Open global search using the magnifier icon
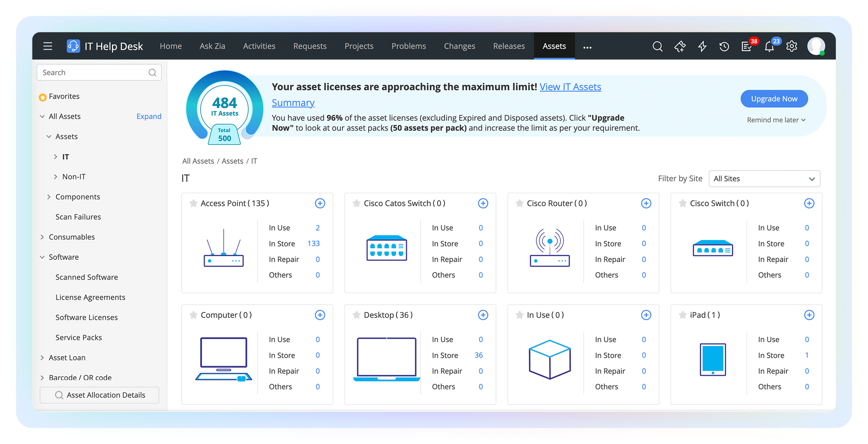Viewport: 868px width, 444px height. (x=658, y=46)
